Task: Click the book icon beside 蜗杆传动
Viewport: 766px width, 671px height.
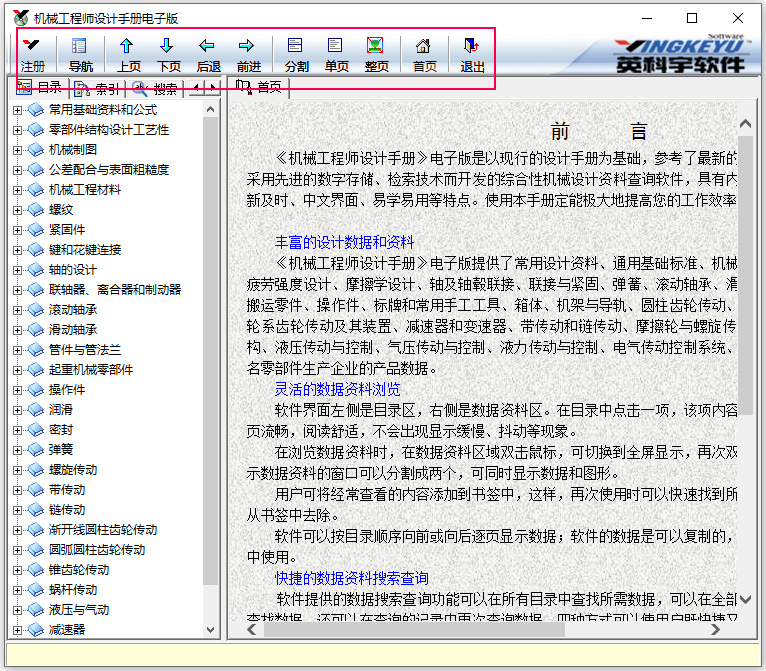Action: click(36, 590)
